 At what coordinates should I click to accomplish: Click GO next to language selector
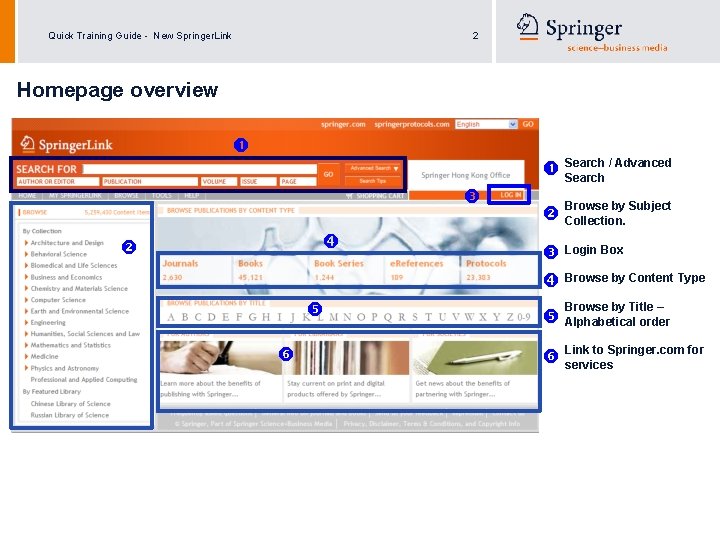(x=528, y=124)
